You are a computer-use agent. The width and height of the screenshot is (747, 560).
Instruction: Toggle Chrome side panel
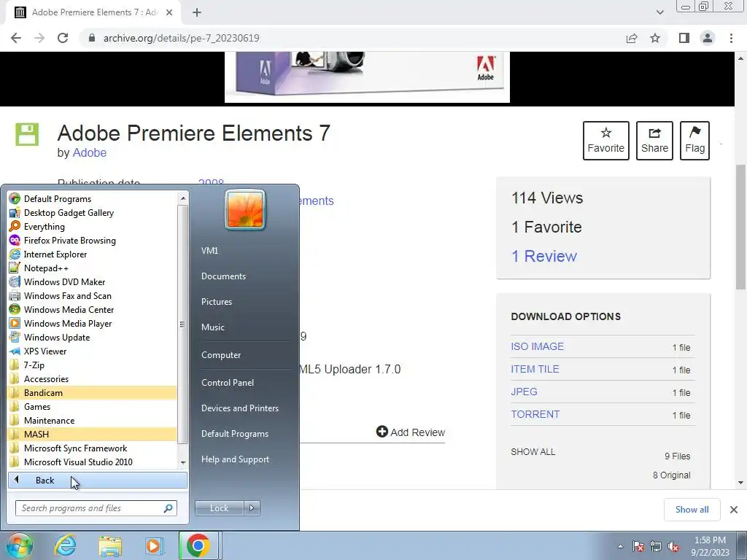(684, 38)
